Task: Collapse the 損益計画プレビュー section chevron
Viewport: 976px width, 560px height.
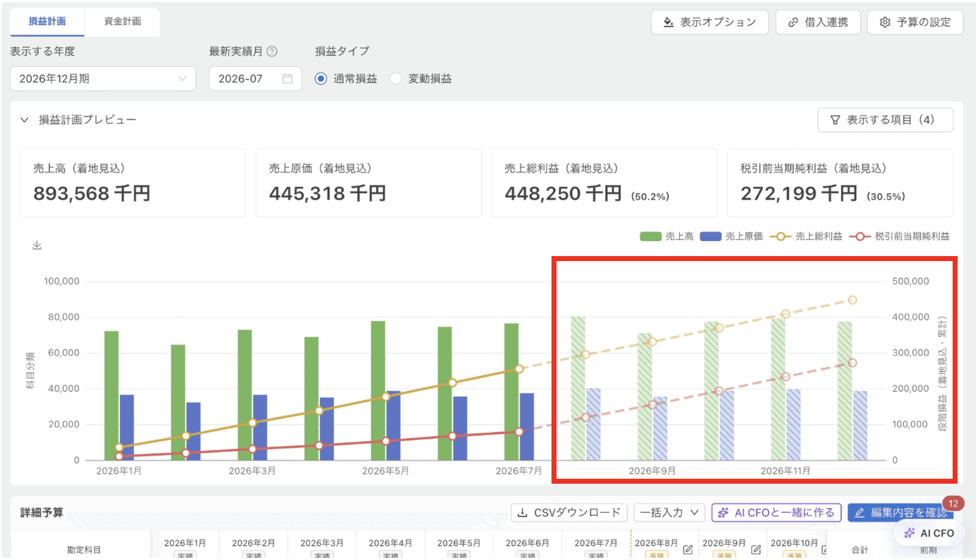Action: 24,120
